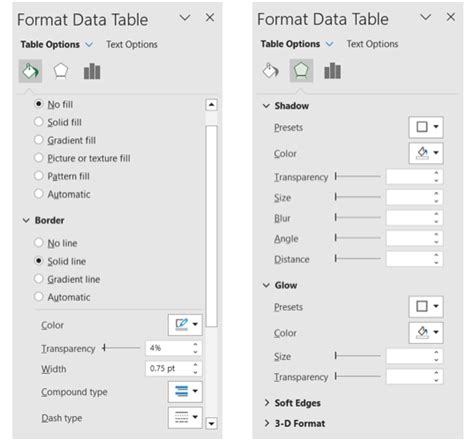Viewport: 474px width, 441px height.
Task: Open Fill & Line icon in left pane
Action: point(30,71)
